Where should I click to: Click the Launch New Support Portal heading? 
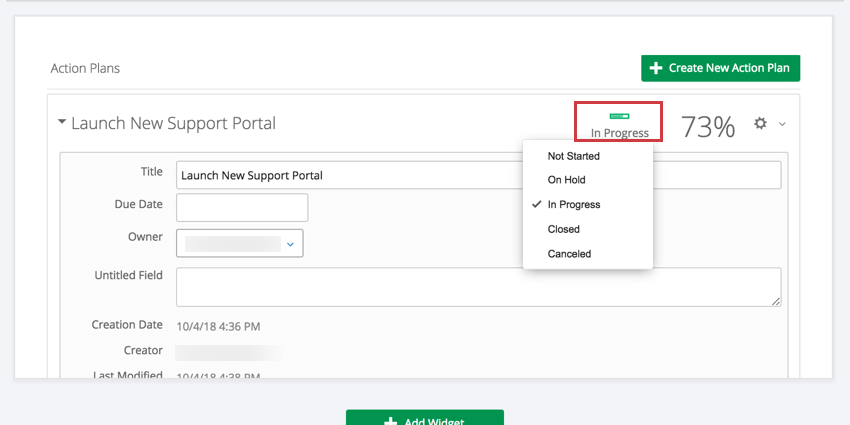tap(173, 123)
